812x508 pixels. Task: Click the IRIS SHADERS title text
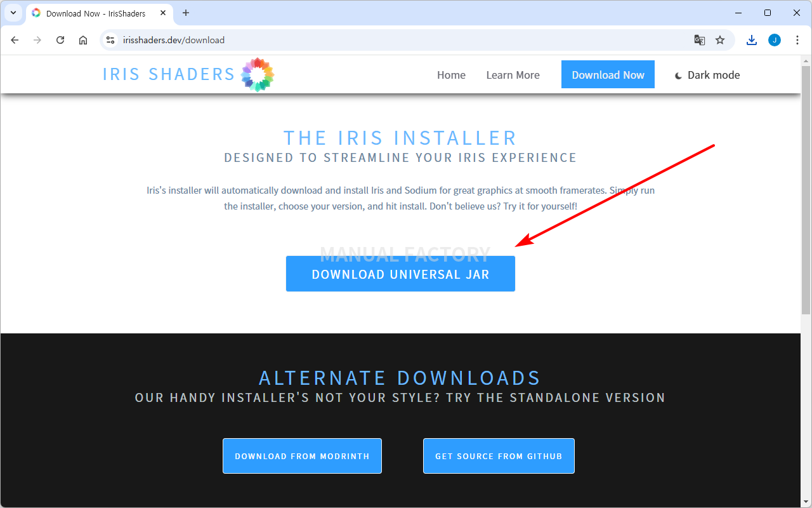pos(169,74)
